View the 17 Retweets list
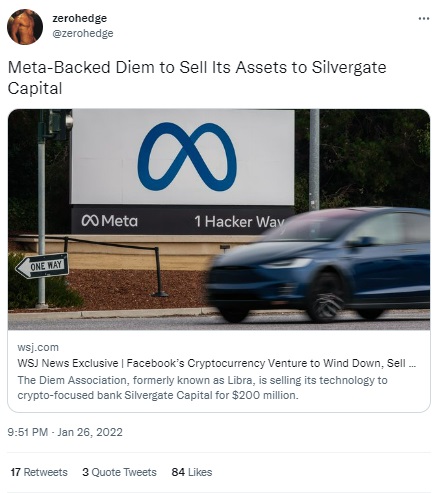This screenshot has width=439, height=493. (39, 472)
